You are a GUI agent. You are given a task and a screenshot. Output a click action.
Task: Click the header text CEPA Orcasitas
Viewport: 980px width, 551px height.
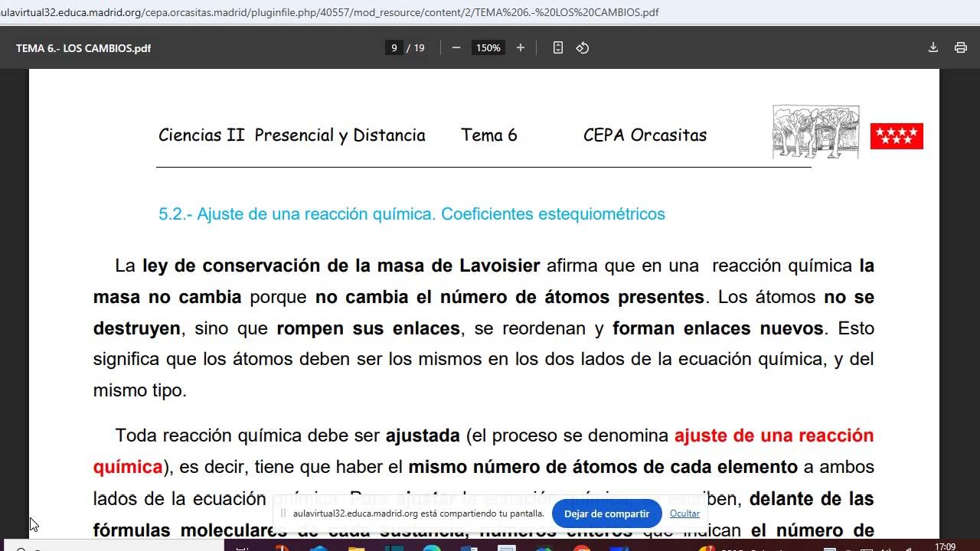click(x=645, y=135)
